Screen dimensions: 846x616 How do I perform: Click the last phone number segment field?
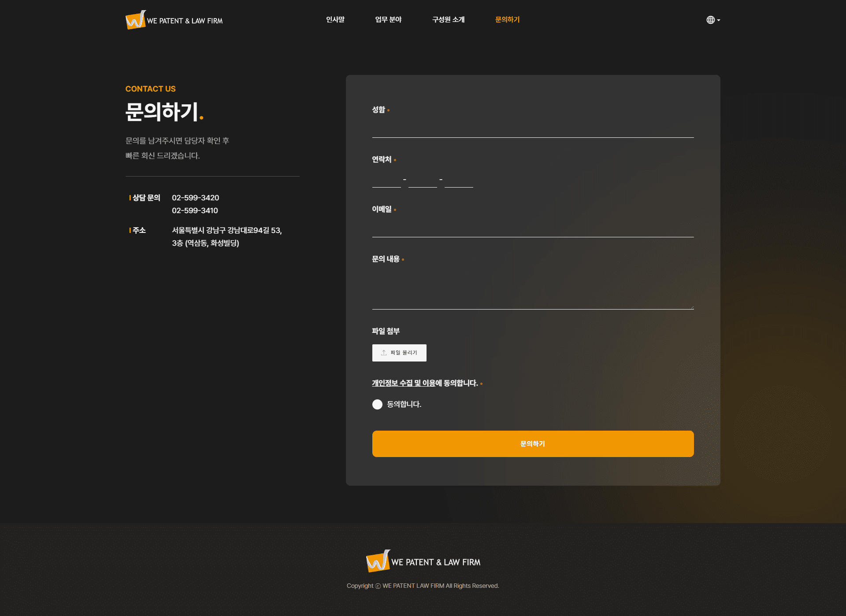(x=459, y=179)
